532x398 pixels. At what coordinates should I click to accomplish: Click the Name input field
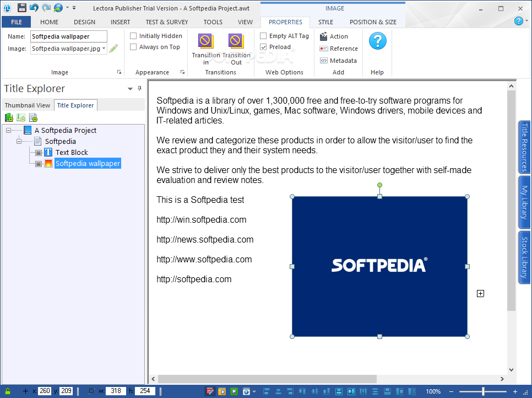click(68, 36)
